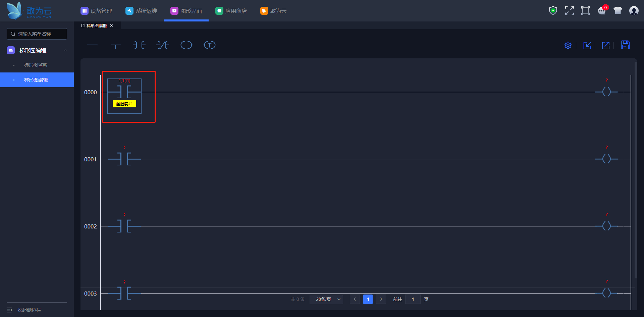
Task: Select the contact on rung 0003
Action: coord(124,293)
